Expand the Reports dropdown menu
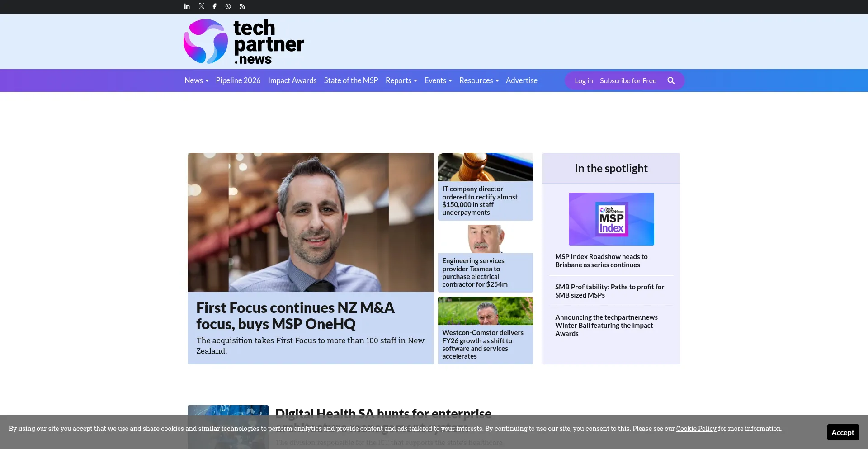Viewport: 868px width, 449px height. 401,80
